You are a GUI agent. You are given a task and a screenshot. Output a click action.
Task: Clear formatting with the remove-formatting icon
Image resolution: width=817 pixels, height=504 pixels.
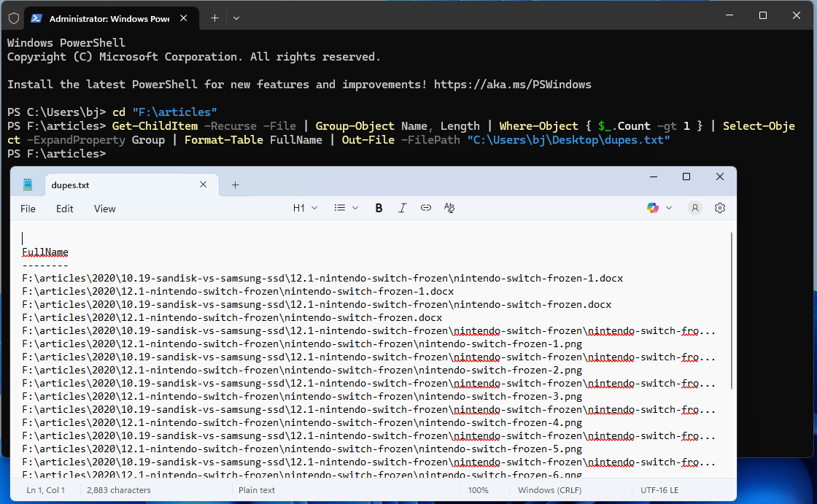[x=449, y=208]
